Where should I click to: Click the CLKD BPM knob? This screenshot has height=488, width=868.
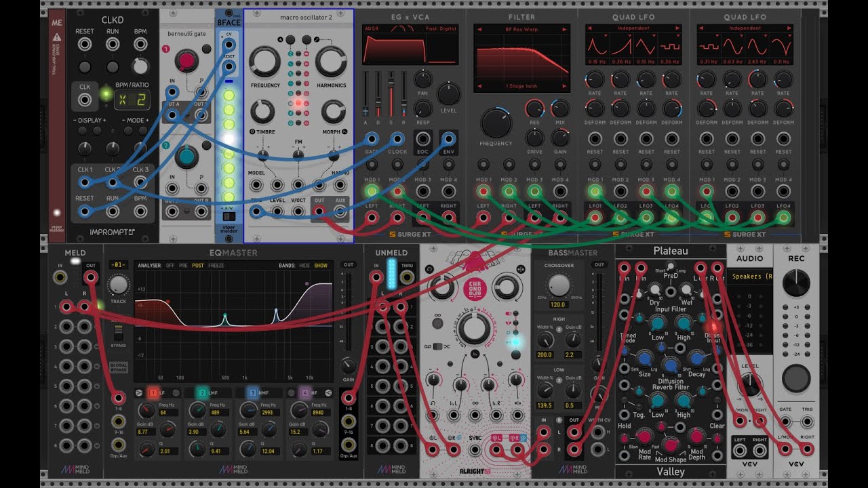140,66
